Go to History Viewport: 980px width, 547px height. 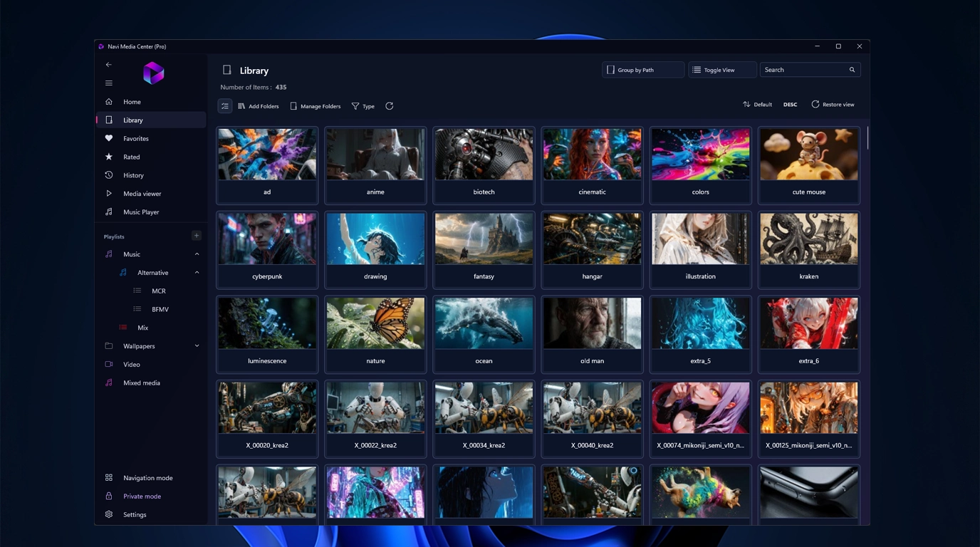point(151,175)
